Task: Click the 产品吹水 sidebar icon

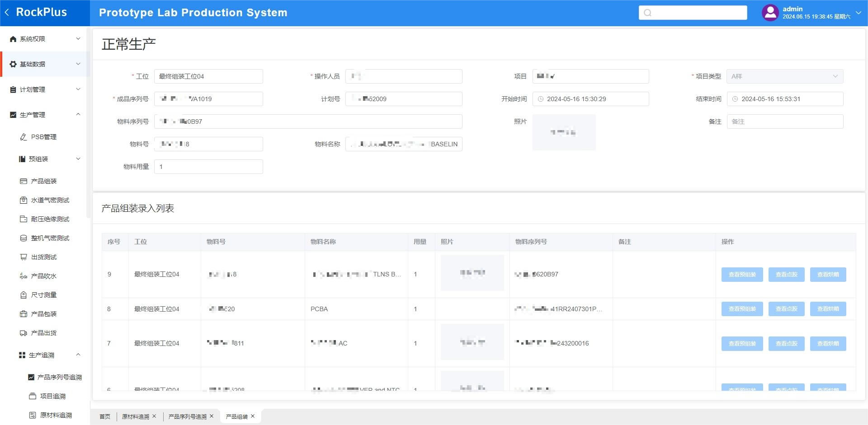Action: (x=24, y=276)
